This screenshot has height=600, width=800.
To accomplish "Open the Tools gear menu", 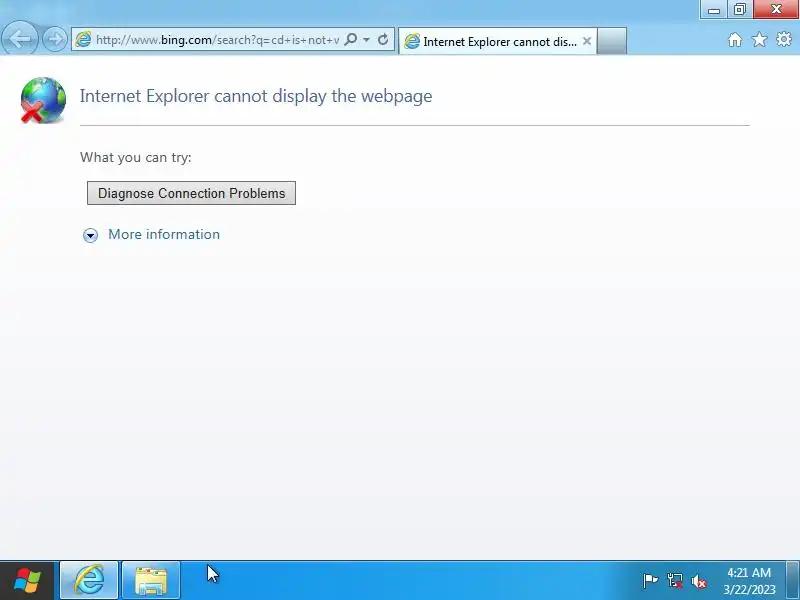I will pos(784,39).
